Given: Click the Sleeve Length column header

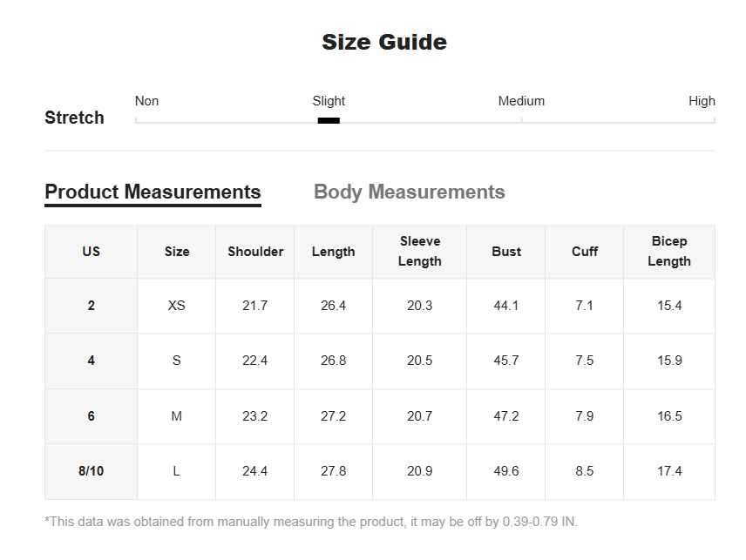Looking at the screenshot, I should pos(420,252).
